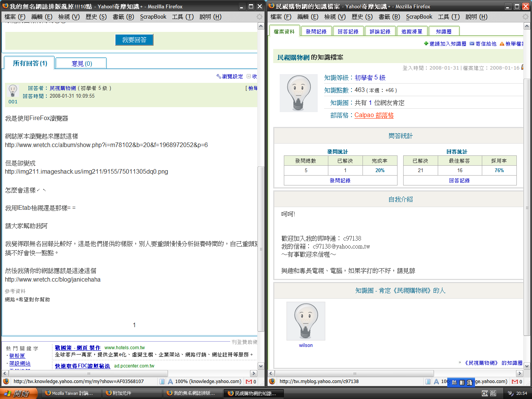The image size is (532, 399).
Task: Click left window vertical scrollbar down arrow
Action: pyautogui.click(x=261, y=366)
